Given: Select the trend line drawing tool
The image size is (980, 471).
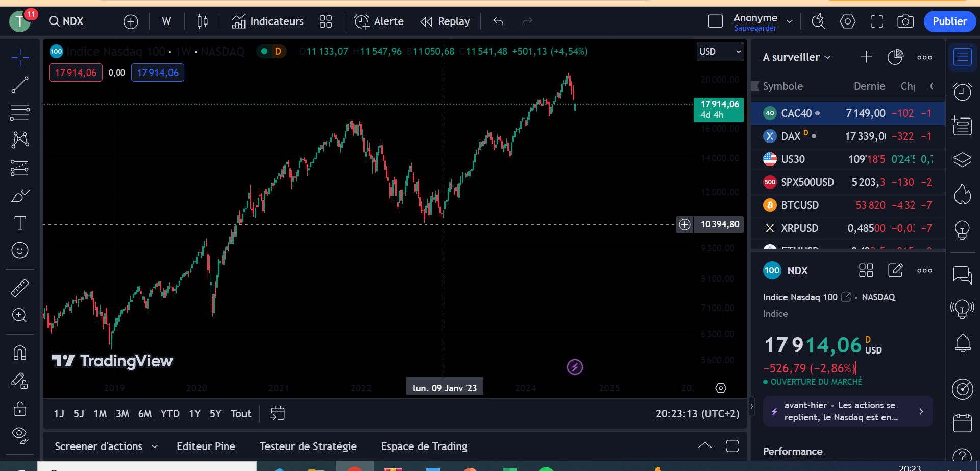Looking at the screenshot, I should coord(20,85).
